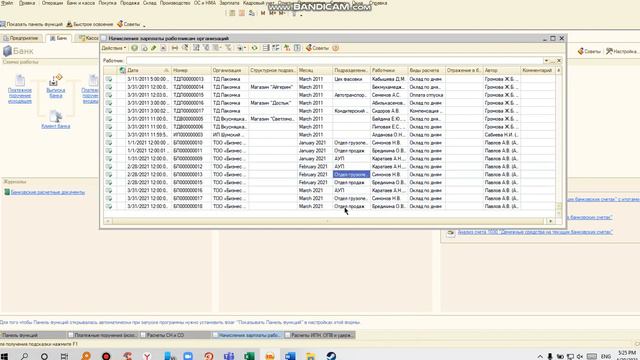The image size is (640, 360).
Task: Click the M memory button in top toolbar
Action: pyautogui.click(x=263, y=13)
